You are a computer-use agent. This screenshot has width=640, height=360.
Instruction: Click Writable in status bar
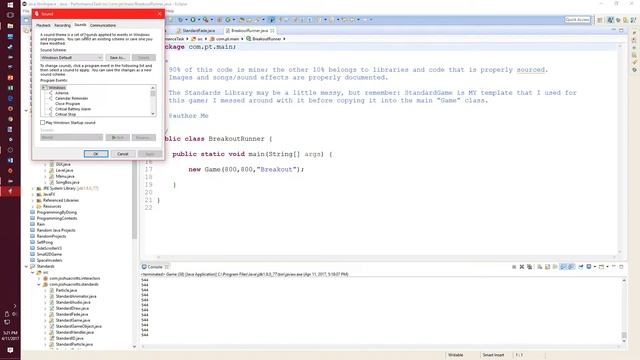(456, 355)
